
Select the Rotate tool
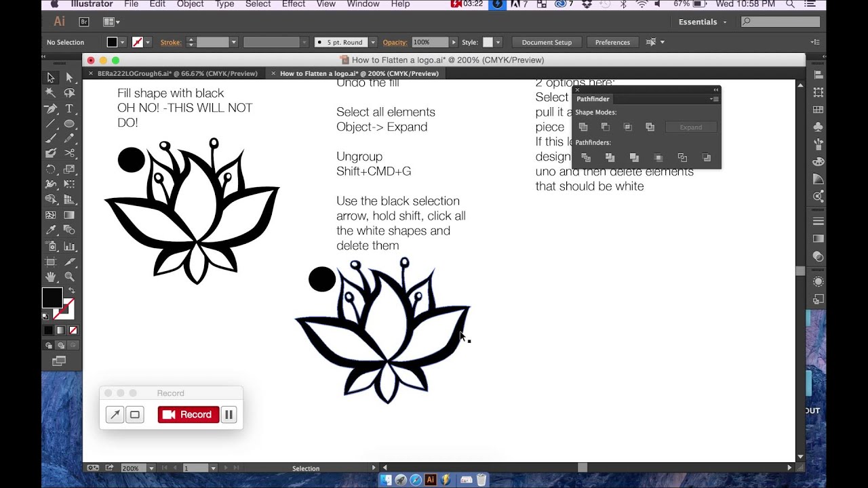click(x=51, y=169)
